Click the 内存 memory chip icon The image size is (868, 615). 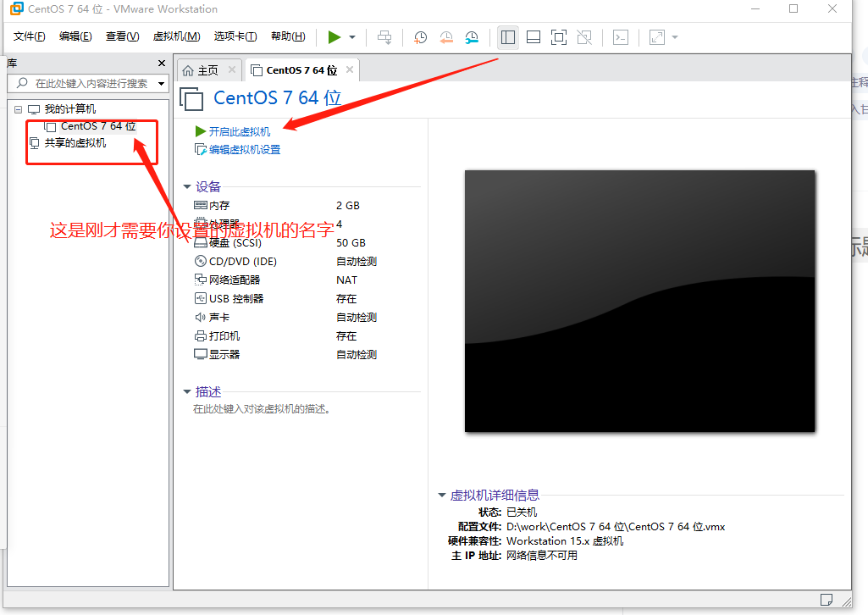pos(201,205)
